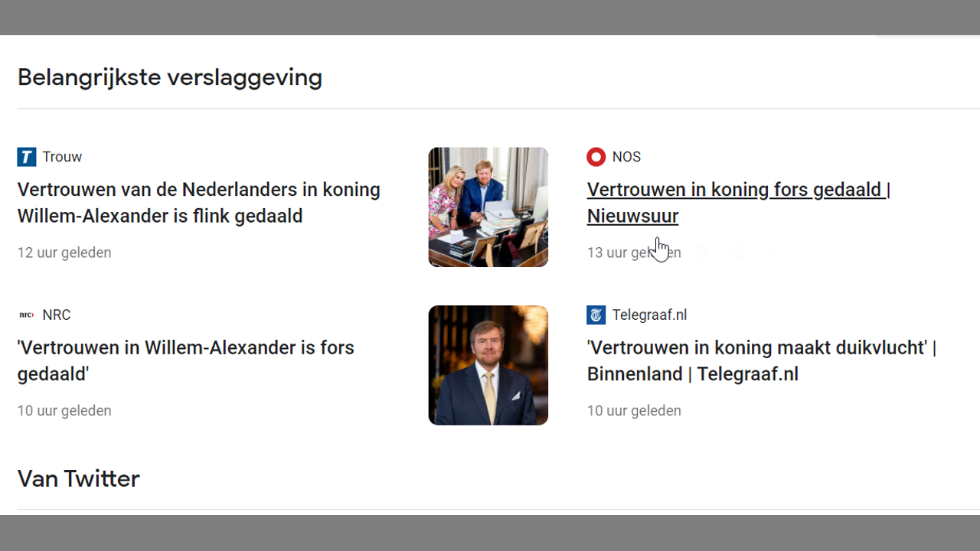The height and width of the screenshot is (551, 980).
Task: Share the NOS Nieuwsuur article
Action: pyautogui.click(x=735, y=252)
